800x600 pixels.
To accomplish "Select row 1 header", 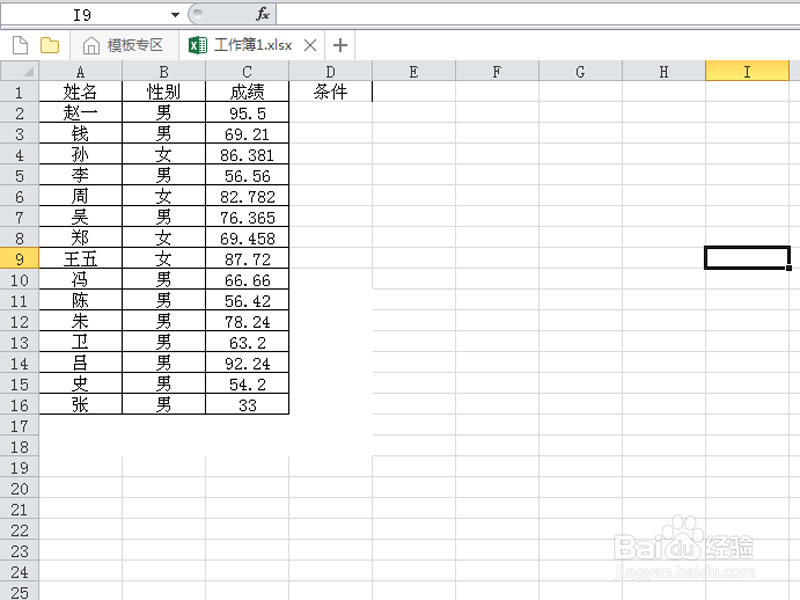I will click(19, 92).
